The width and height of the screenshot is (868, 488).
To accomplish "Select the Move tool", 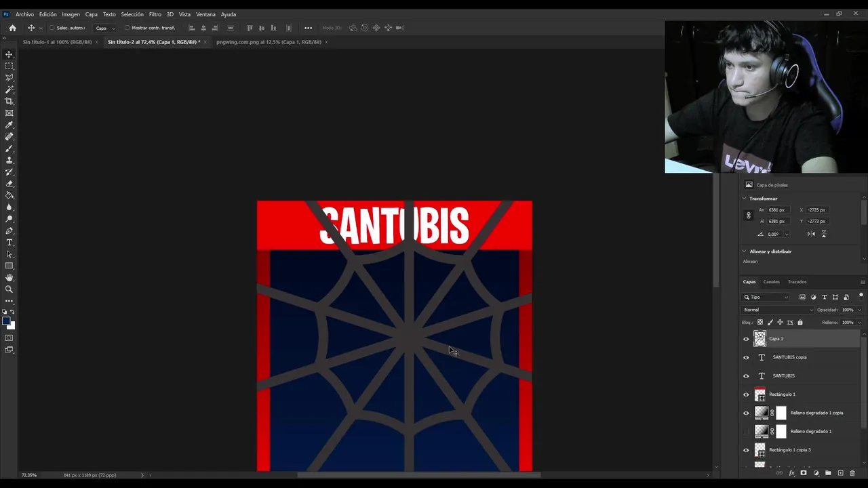I will 9,54.
